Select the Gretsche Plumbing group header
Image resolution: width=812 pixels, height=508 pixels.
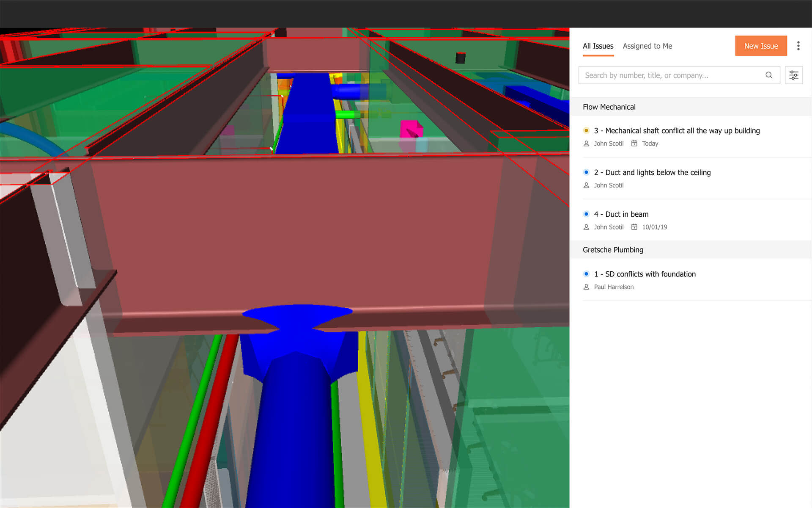tap(691, 250)
